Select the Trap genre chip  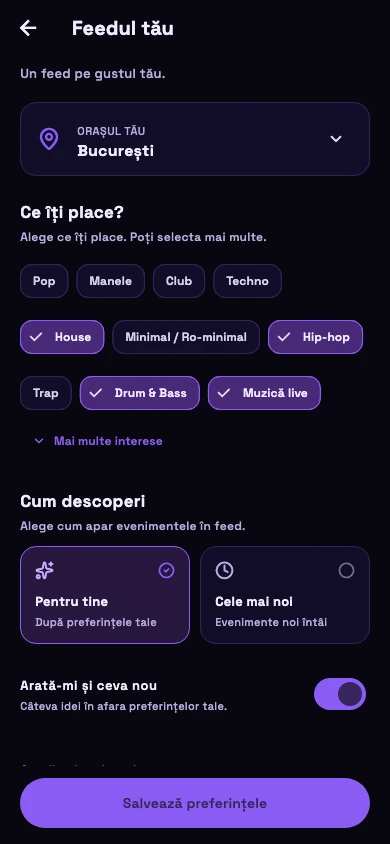[46, 393]
